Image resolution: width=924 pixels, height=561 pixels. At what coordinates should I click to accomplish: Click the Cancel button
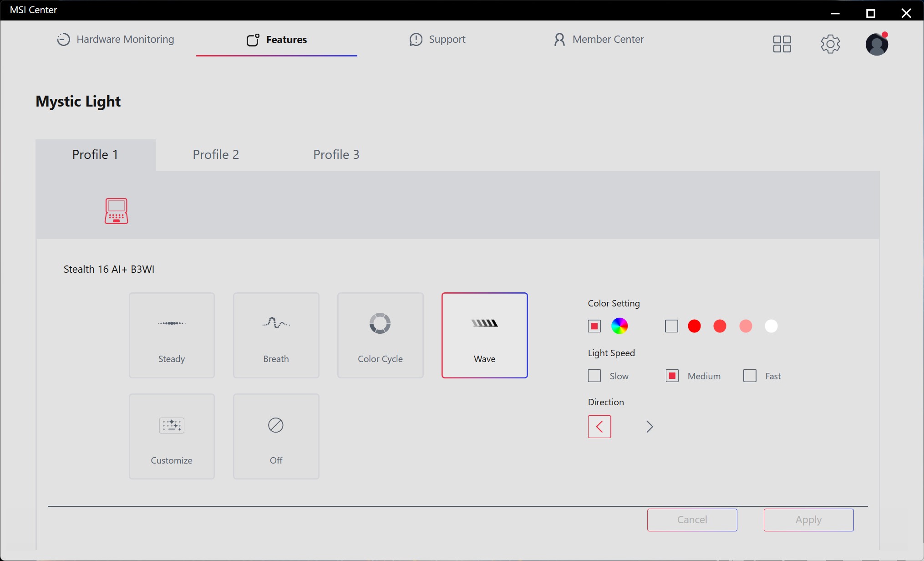coord(692,520)
